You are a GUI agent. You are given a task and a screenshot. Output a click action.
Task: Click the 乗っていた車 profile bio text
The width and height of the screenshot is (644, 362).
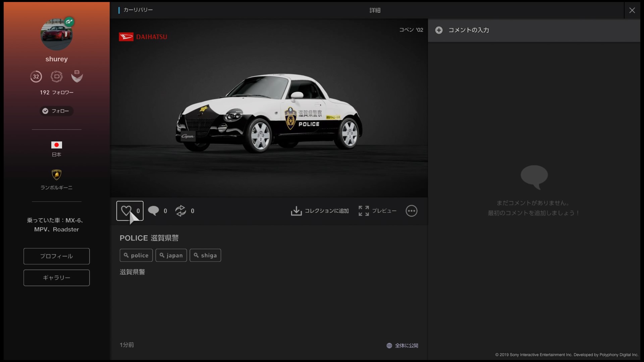[x=56, y=225]
